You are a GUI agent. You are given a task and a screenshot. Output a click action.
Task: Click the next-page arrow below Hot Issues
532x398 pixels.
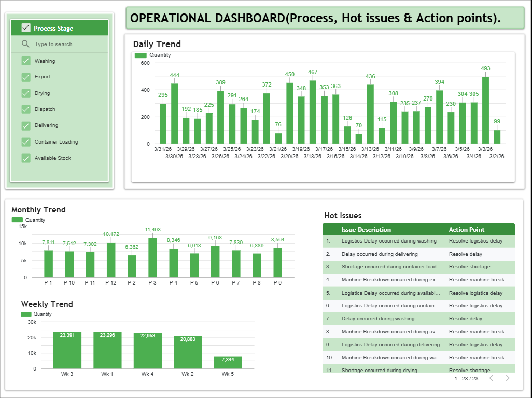click(507, 378)
